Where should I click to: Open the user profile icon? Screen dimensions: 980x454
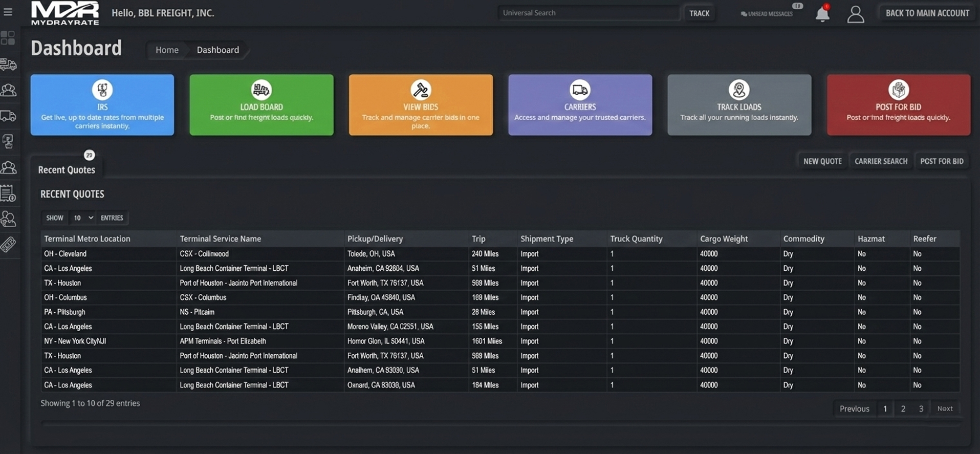tap(855, 14)
